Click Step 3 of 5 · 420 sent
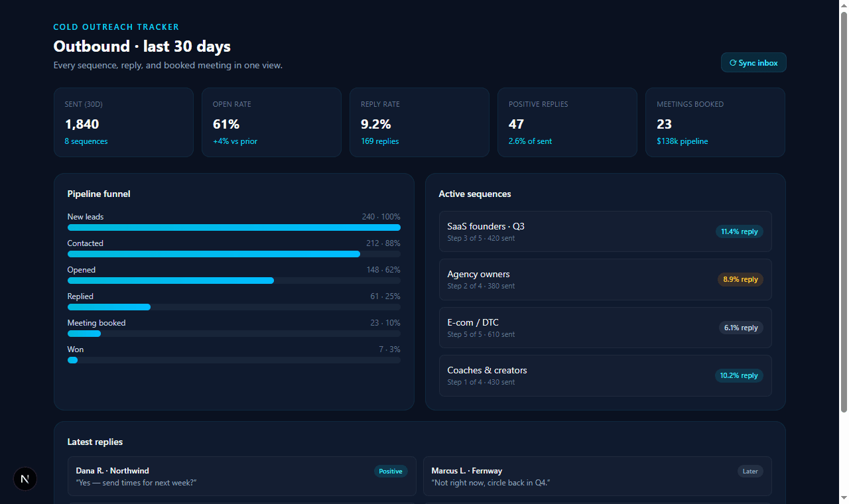The width and height of the screenshot is (849, 504). click(481, 238)
